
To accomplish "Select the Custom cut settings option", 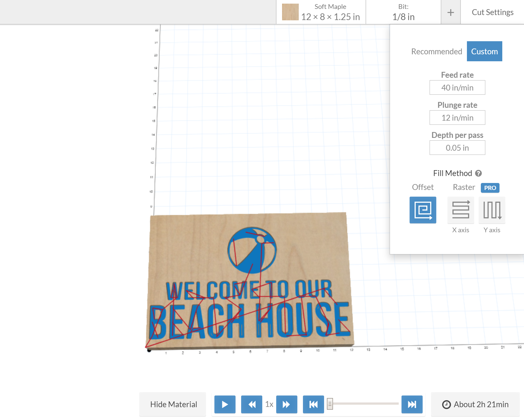I will (x=484, y=52).
